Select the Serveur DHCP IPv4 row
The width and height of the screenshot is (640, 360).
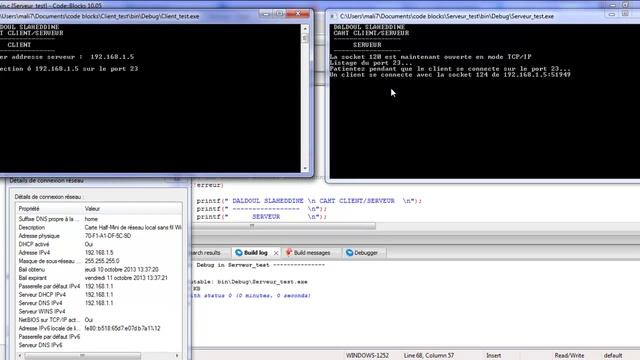click(x=99, y=294)
